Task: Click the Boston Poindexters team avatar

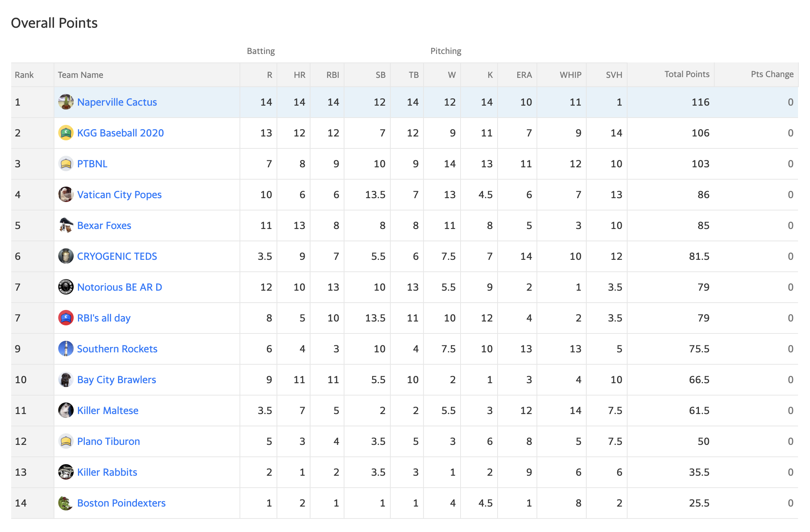Action: coord(66,503)
